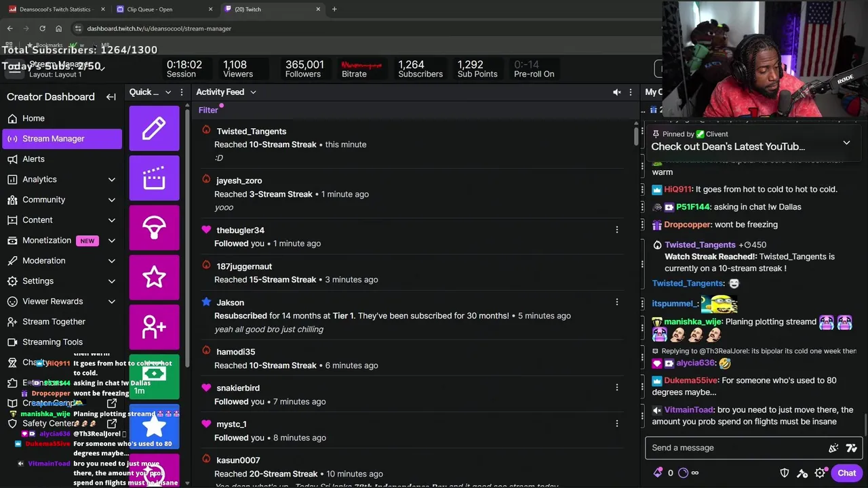Toggle the Activity Feed Filter
The width and height of the screenshot is (868, 488).
(208, 110)
